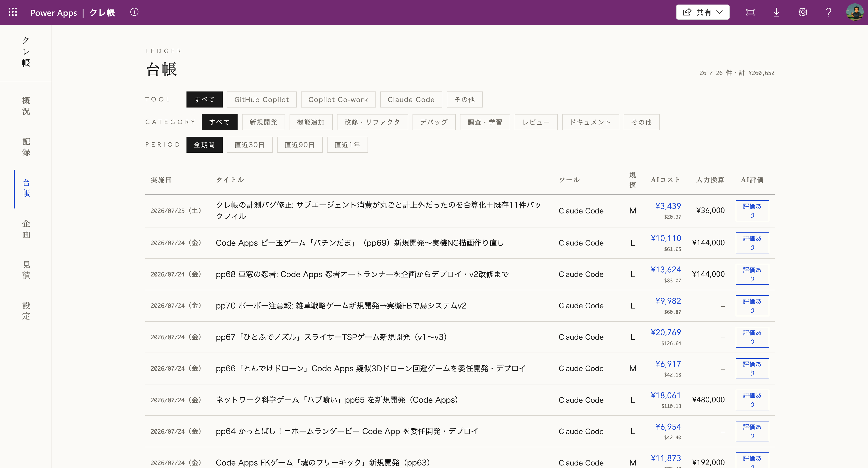Filter tool by GitHub Copilot

(262, 100)
